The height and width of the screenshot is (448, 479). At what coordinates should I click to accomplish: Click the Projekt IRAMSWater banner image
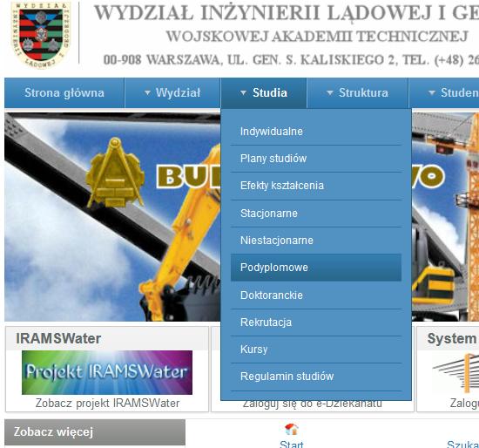click(x=107, y=372)
